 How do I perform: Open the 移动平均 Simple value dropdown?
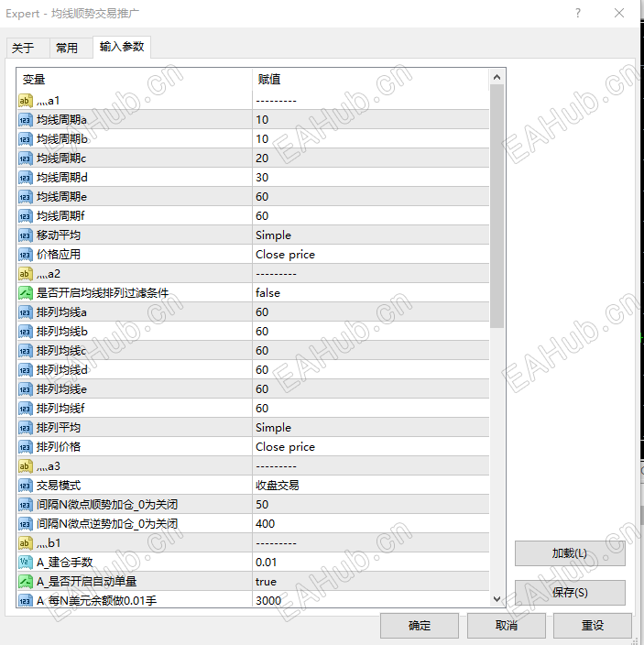(370, 235)
